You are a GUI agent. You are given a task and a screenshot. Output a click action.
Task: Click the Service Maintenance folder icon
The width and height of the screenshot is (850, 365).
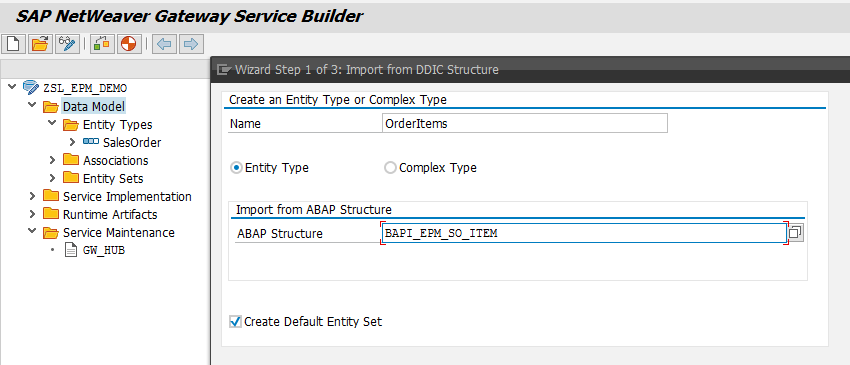[51, 233]
